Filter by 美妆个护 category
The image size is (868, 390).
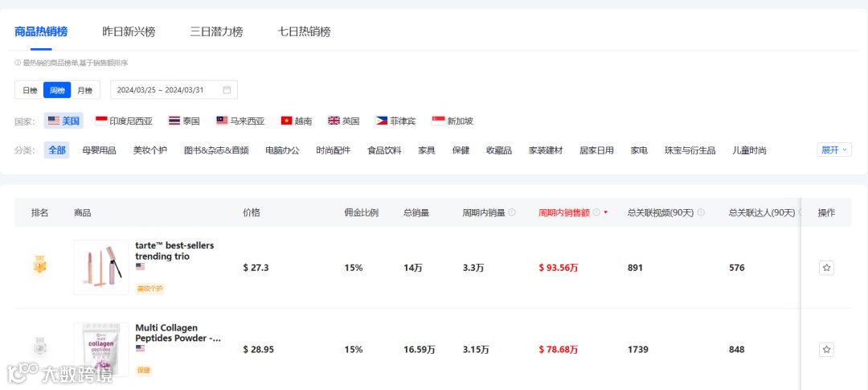pyautogui.click(x=150, y=150)
